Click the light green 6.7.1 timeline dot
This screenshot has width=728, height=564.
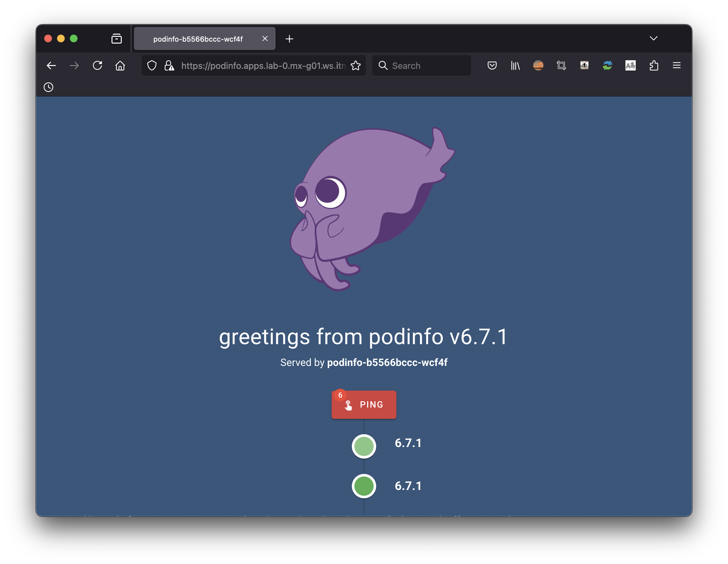click(x=364, y=446)
